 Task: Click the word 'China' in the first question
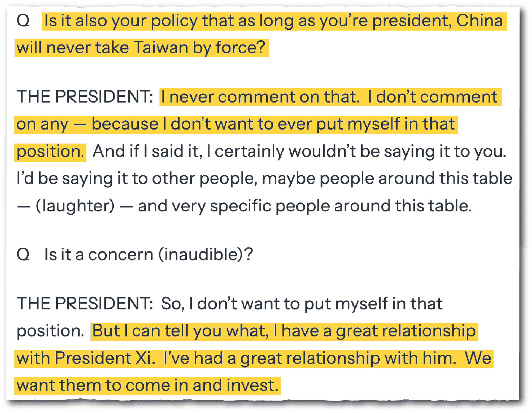479,21
